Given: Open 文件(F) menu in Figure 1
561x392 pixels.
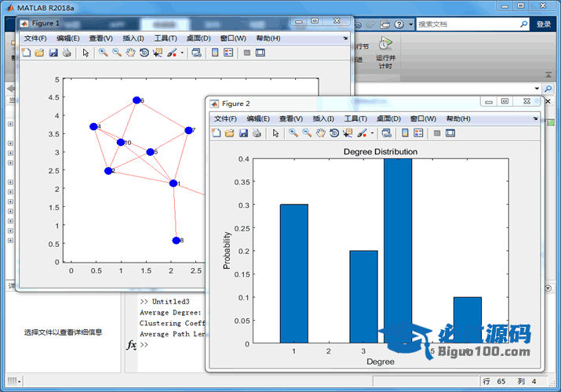Looking at the screenshot, I should point(35,38).
